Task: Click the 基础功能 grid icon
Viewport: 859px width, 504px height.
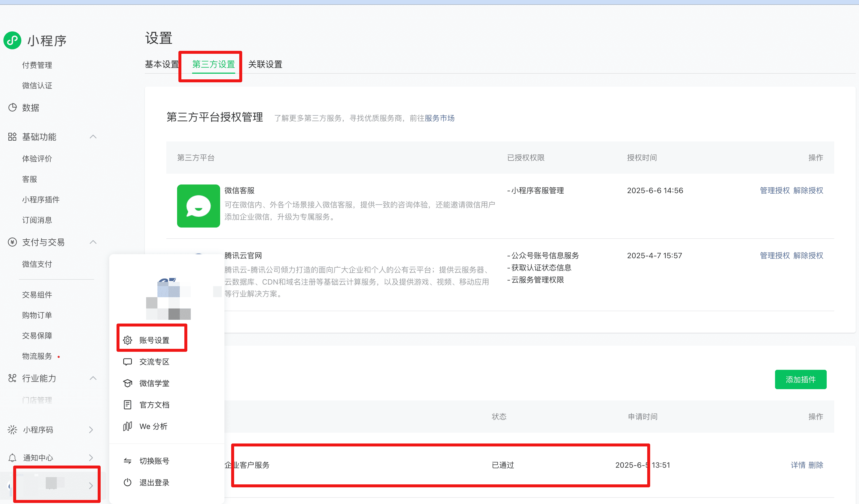Action: tap(12, 137)
